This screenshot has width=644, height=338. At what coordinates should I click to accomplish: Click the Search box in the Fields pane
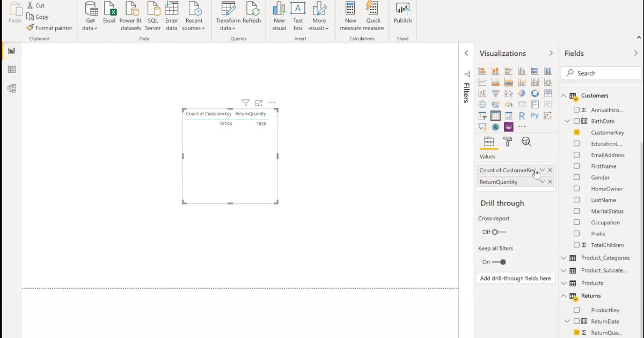point(600,73)
